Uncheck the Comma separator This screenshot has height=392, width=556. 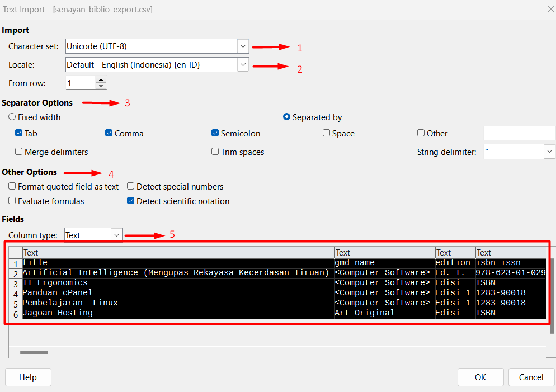(x=108, y=133)
